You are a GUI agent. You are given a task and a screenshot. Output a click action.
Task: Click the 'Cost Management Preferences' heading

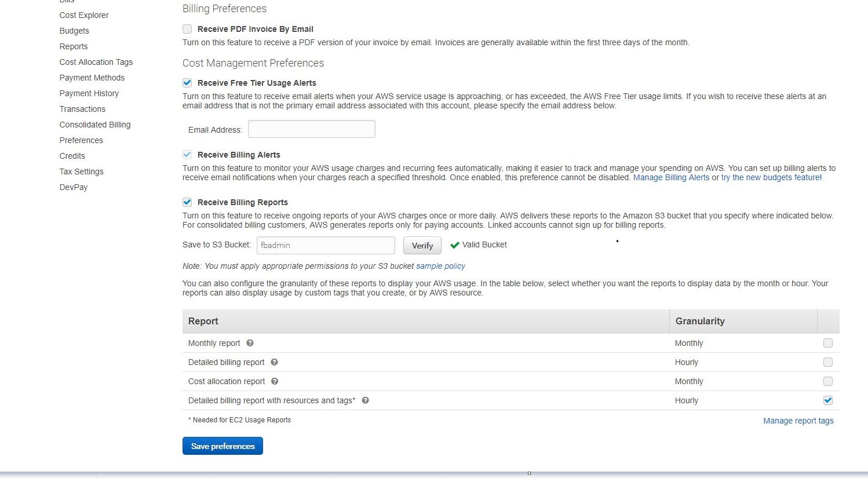point(253,63)
